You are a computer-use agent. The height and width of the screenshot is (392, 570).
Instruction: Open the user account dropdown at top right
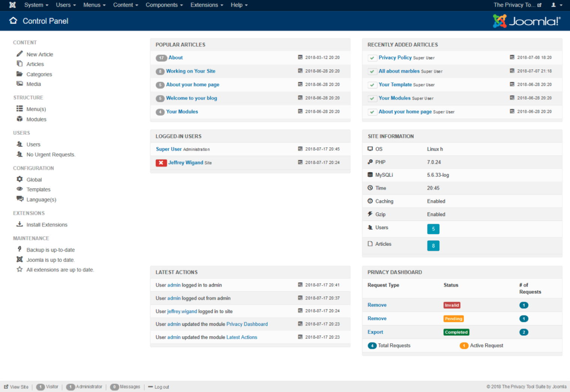pos(556,5)
